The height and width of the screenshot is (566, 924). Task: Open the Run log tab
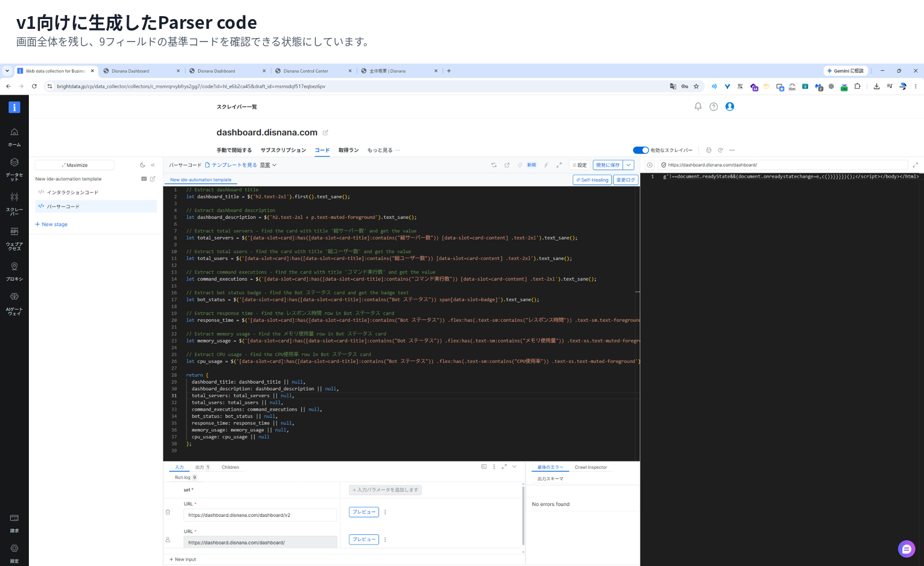(x=185, y=478)
